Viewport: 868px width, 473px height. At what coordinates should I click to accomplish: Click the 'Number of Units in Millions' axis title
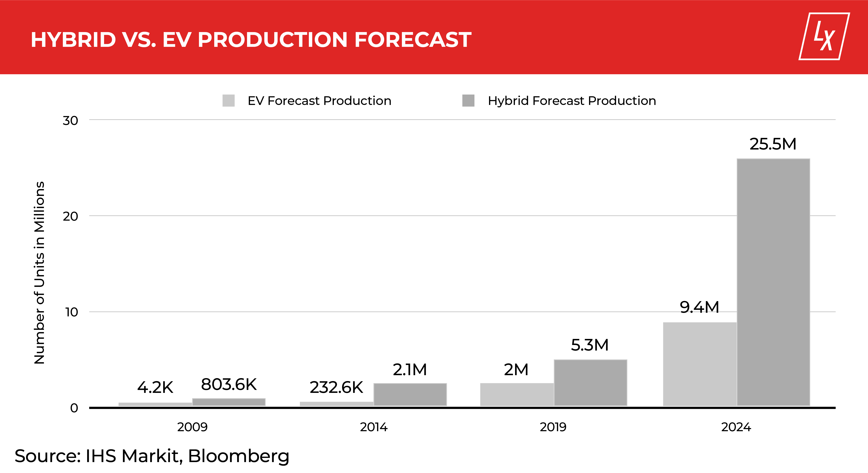coord(39,273)
